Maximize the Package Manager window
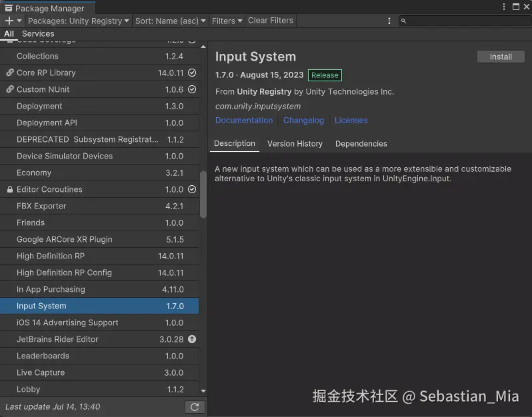Screen dimensions: 532x417 [516, 7]
